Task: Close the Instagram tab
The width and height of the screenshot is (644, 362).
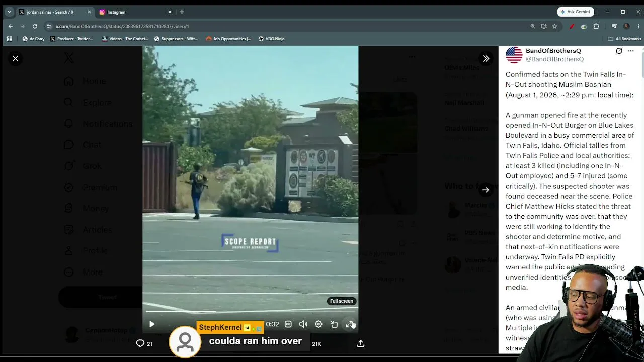Action: click(170, 12)
